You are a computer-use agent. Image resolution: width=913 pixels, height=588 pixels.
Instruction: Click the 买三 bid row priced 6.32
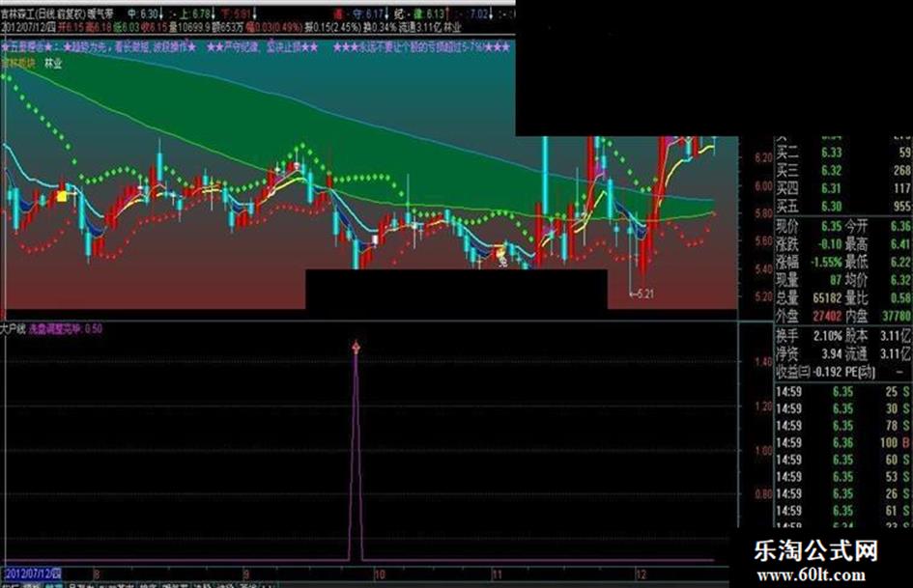click(843, 171)
